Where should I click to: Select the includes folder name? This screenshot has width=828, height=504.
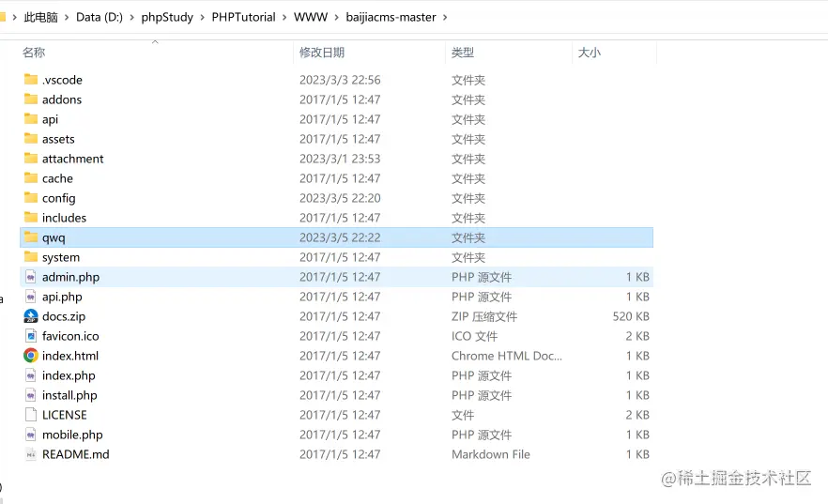pyautogui.click(x=64, y=218)
